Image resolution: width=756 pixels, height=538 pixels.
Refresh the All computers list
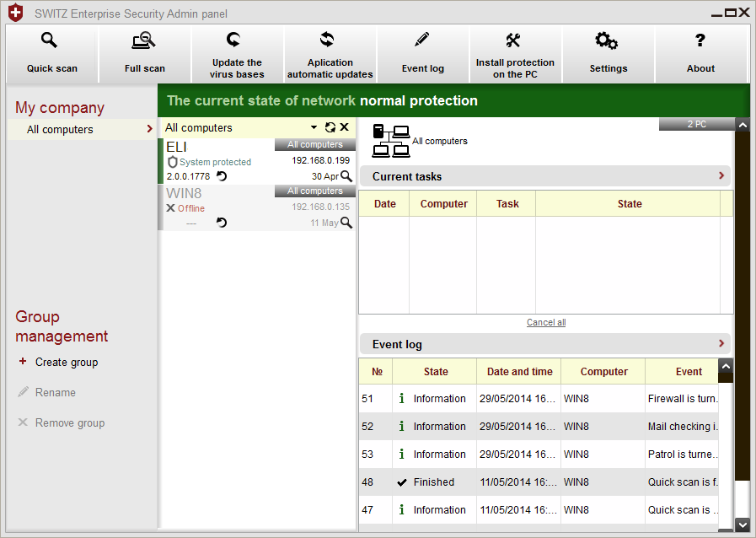330,127
